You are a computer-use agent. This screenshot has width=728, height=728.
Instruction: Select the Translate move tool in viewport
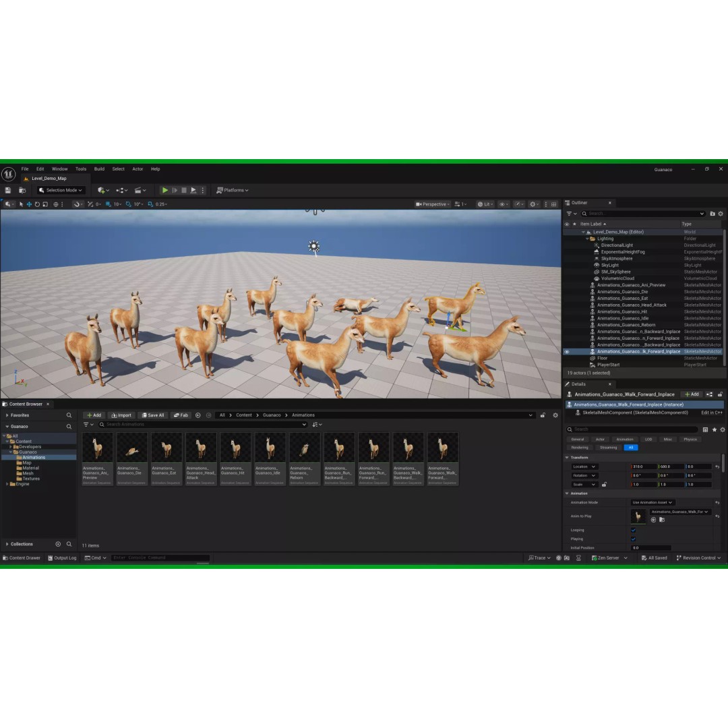(x=29, y=204)
